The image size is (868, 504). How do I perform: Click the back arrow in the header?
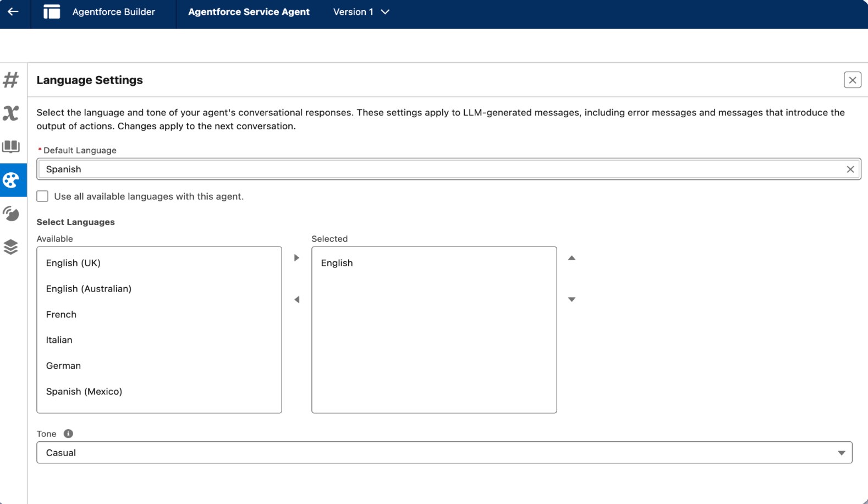tap(13, 12)
